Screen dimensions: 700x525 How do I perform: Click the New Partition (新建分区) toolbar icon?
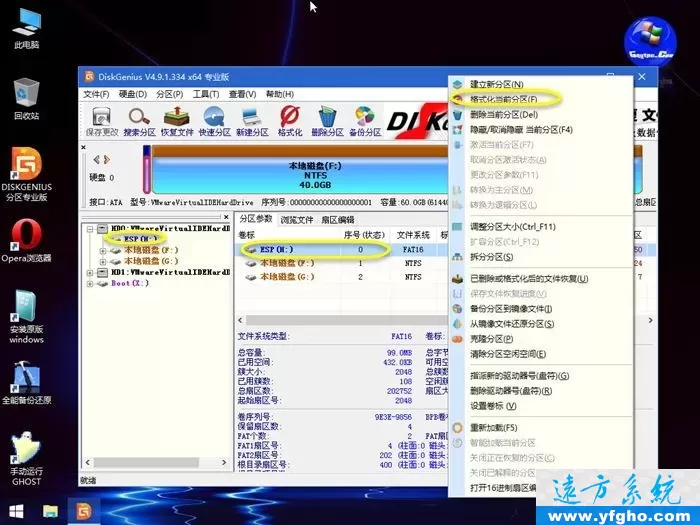[252, 121]
